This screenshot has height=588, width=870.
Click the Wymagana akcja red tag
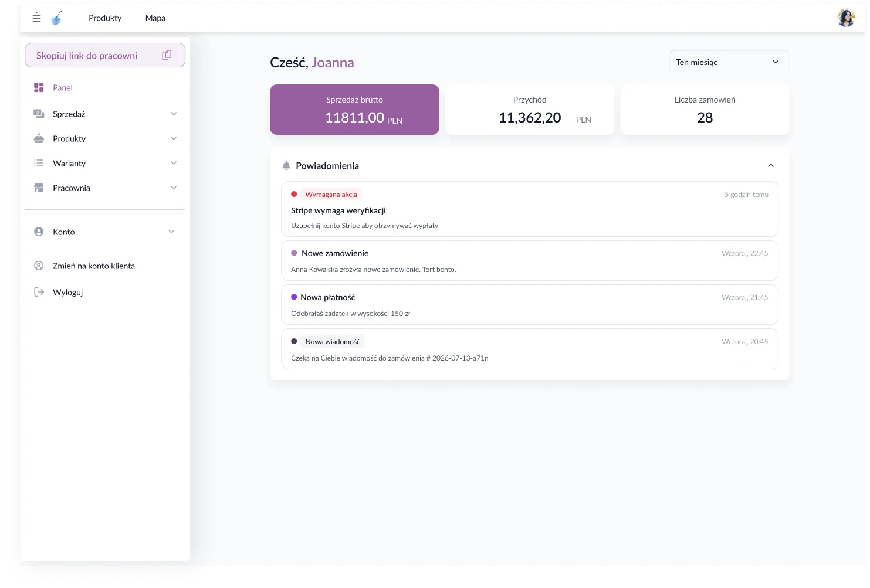[331, 194]
